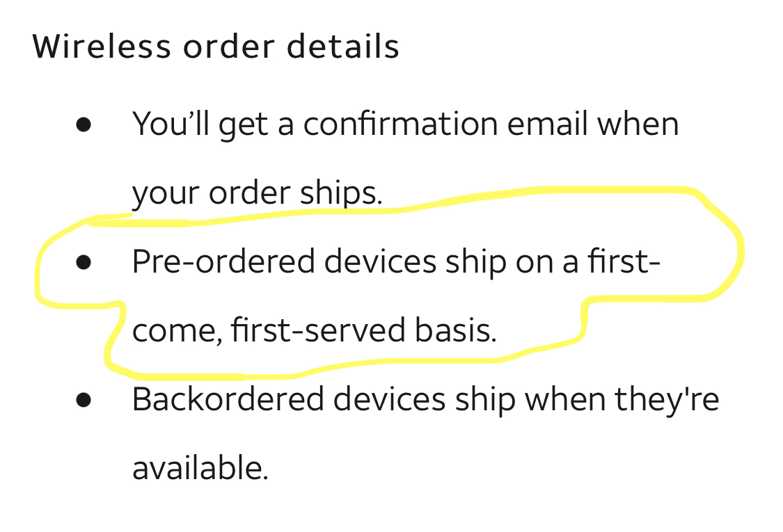Click the first bullet point dot

pos(84,124)
